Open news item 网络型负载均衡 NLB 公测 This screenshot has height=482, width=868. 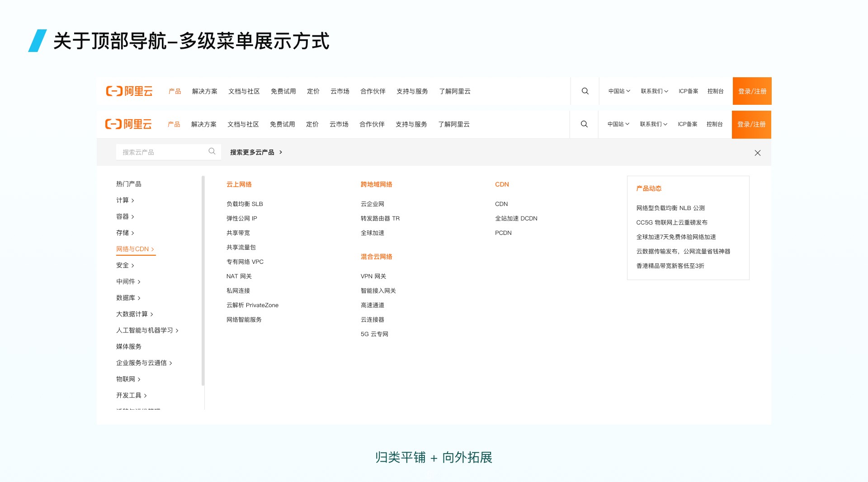pyautogui.click(x=670, y=208)
